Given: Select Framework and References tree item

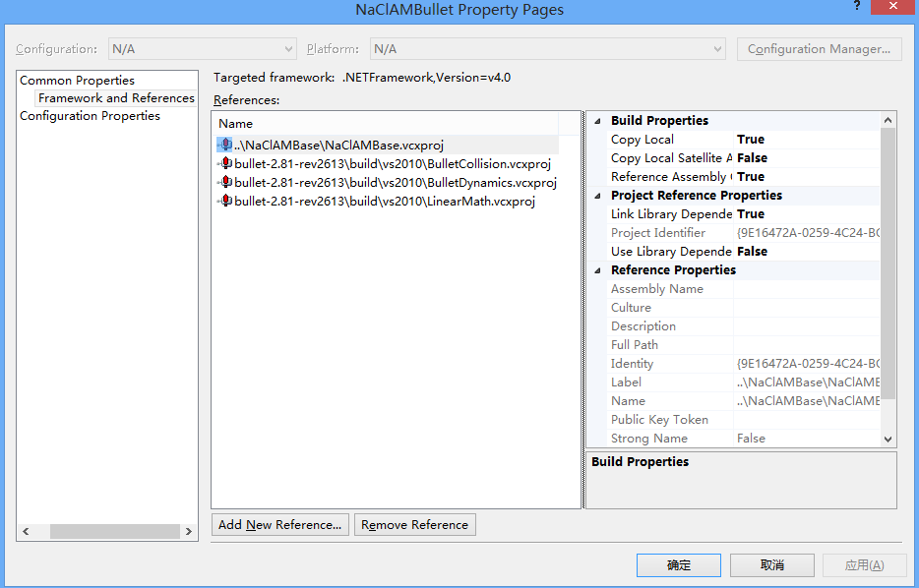Looking at the screenshot, I should (x=116, y=97).
